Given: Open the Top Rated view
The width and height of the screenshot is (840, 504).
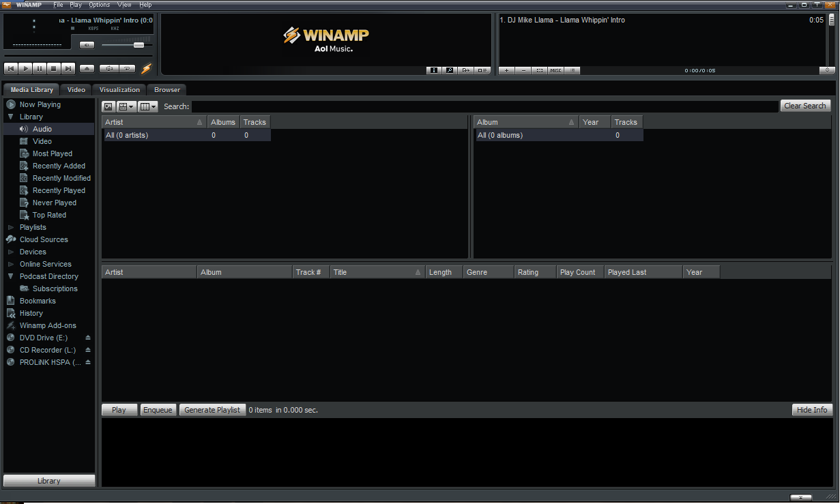Looking at the screenshot, I should 50,215.
